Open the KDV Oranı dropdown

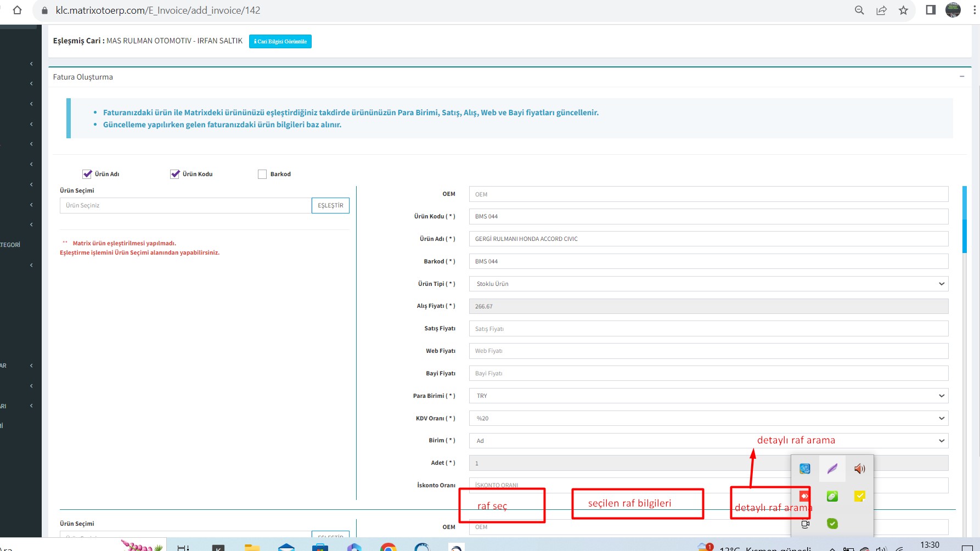pyautogui.click(x=708, y=418)
